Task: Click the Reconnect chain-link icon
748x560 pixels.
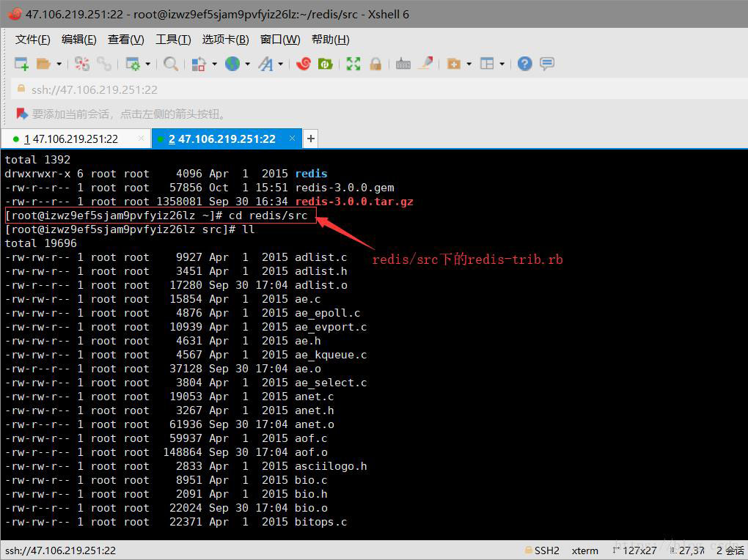Action: [x=103, y=64]
